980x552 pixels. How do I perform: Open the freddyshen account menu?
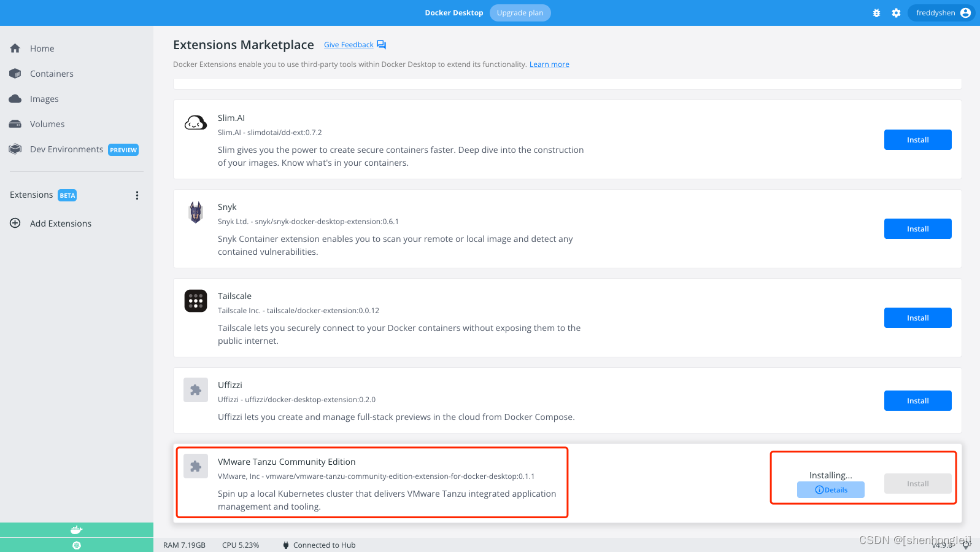click(x=942, y=13)
